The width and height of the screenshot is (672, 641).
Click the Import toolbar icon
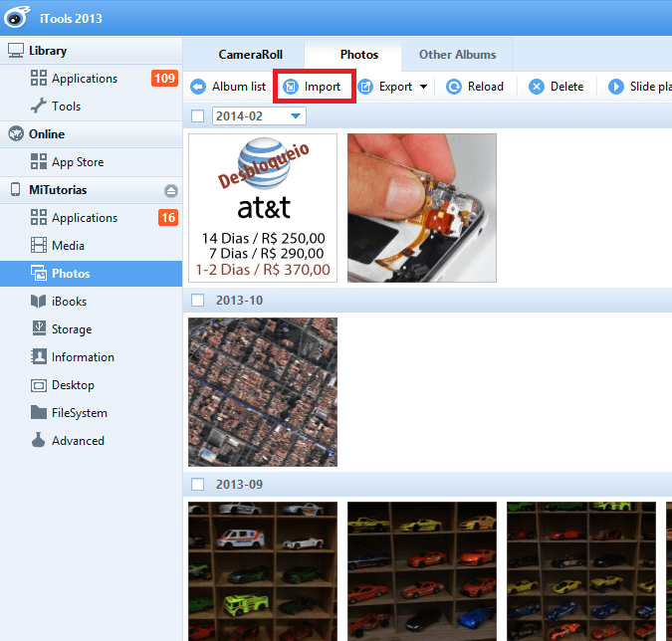tap(292, 87)
